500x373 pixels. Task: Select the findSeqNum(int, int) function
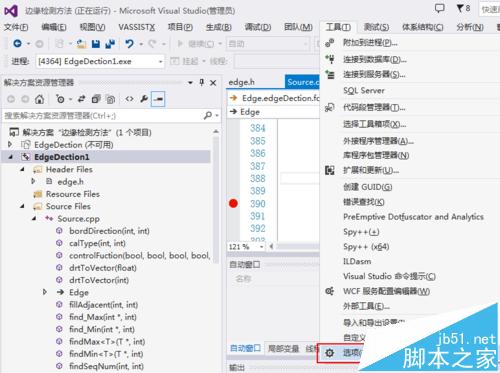106,366
